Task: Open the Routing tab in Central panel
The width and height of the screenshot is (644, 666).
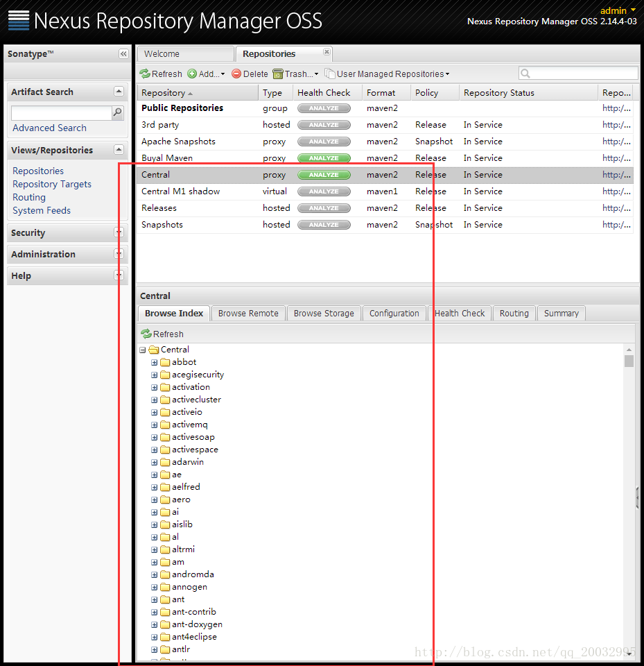Action: [514, 314]
